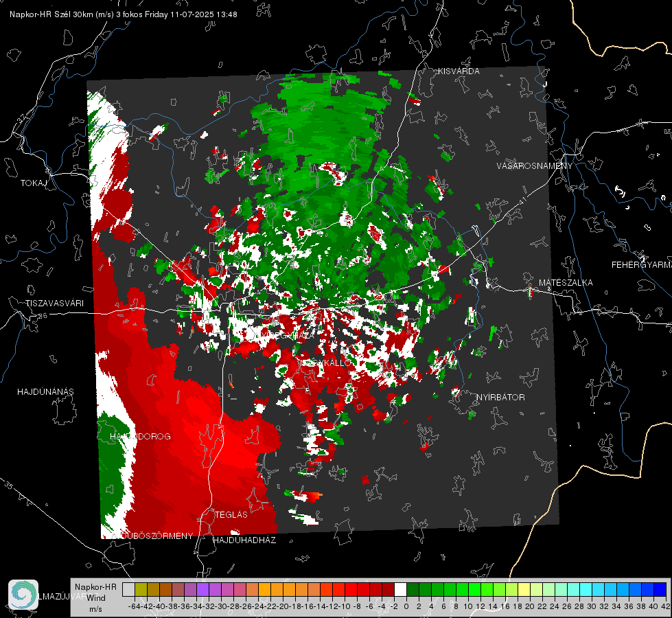Click the road number 41 near Vásárosnamény

[522, 201]
